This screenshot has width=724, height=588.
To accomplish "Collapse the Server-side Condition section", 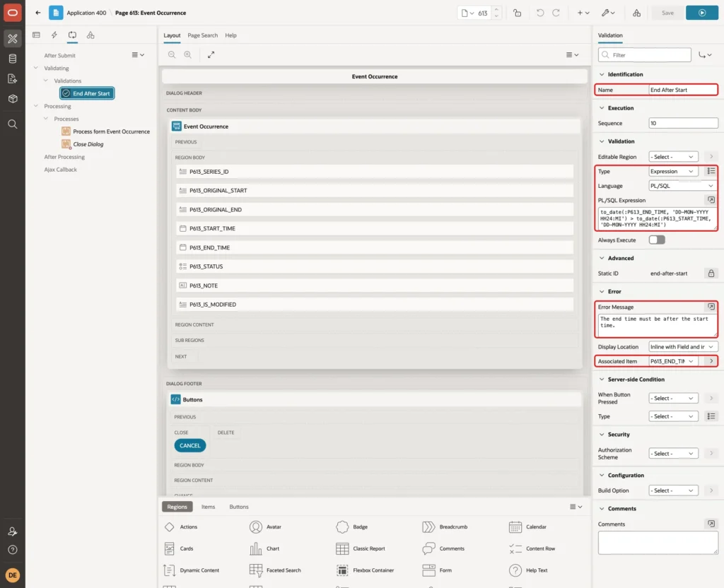I will tap(602, 380).
